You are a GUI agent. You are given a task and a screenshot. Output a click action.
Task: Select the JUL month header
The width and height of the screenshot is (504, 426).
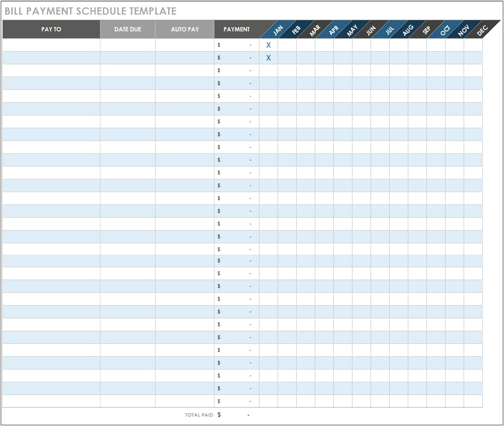(389, 30)
